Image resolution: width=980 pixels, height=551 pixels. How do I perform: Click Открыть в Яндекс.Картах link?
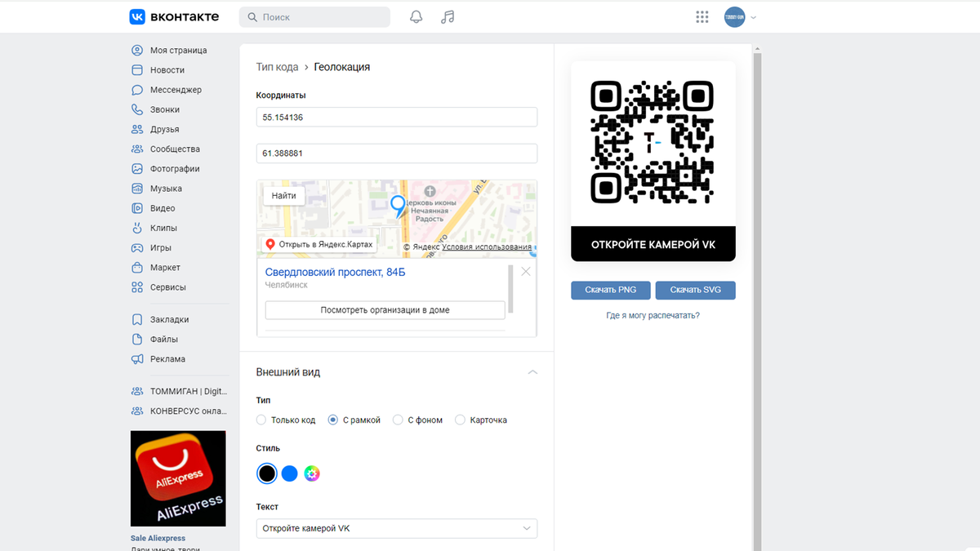[x=320, y=244]
